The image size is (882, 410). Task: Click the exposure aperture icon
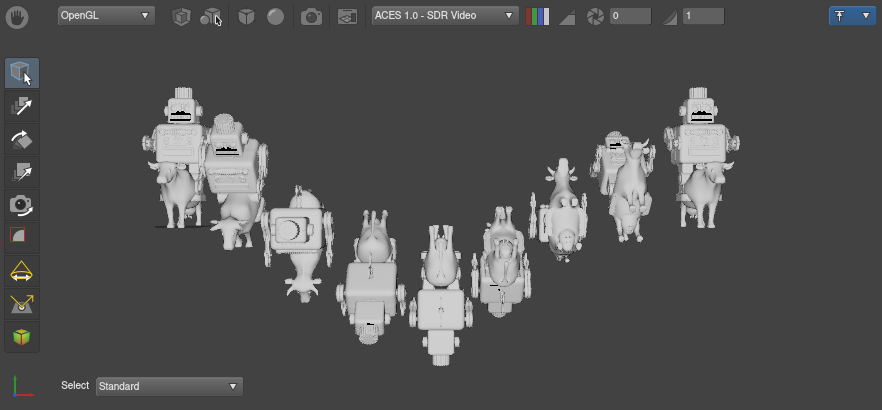[x=595, y=17]
